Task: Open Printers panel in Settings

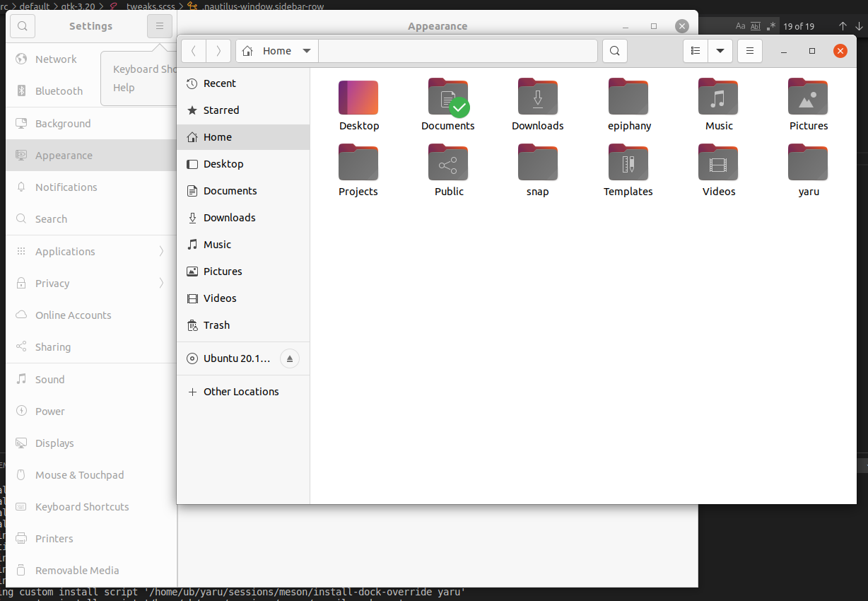Action: point(91,539)
